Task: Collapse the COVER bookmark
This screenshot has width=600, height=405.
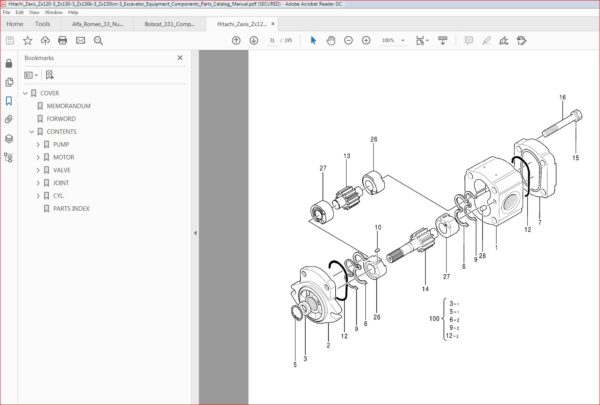Action: click(x=25, y=93)
